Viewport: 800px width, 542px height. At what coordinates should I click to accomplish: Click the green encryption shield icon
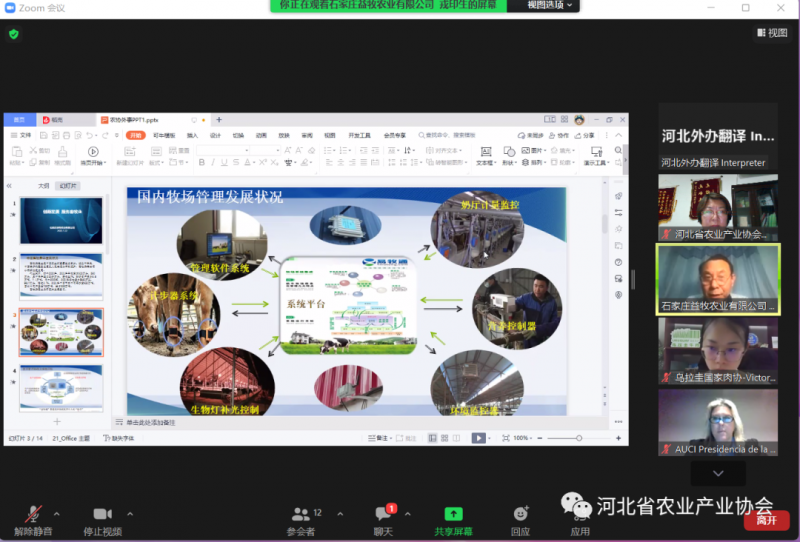coord(14,34)
